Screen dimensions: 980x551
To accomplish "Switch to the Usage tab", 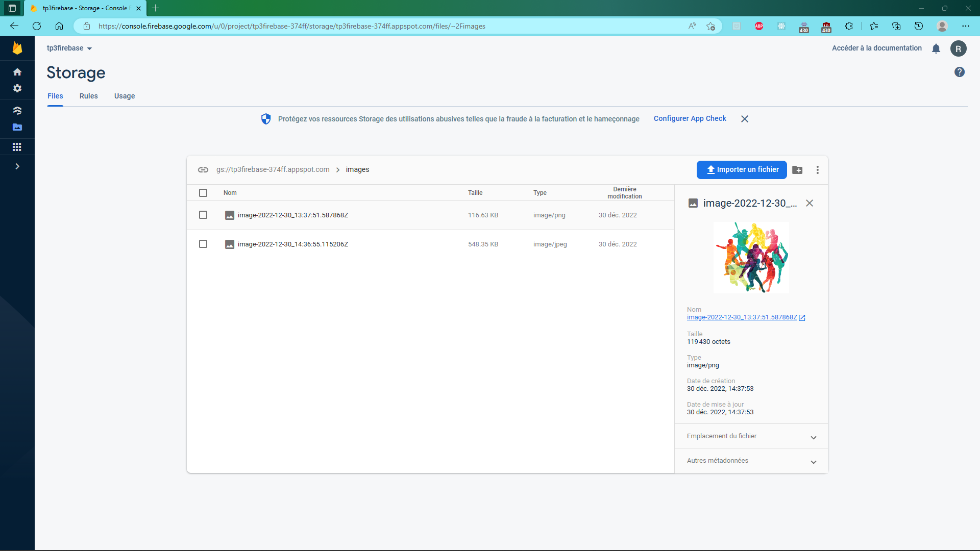I will pyautogui.click(x=125, y=96).
